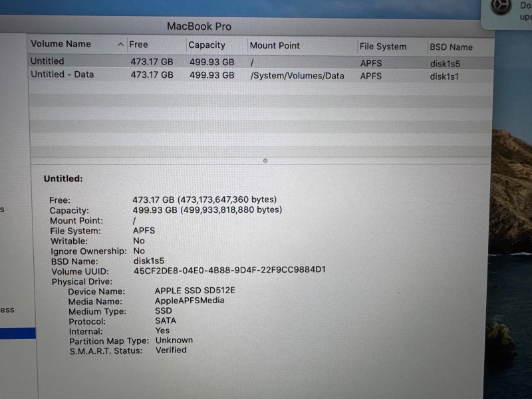This screenshot has height=399, width=532.
Task: Select the Untitled - Data volume row
Action: point(63,74)
